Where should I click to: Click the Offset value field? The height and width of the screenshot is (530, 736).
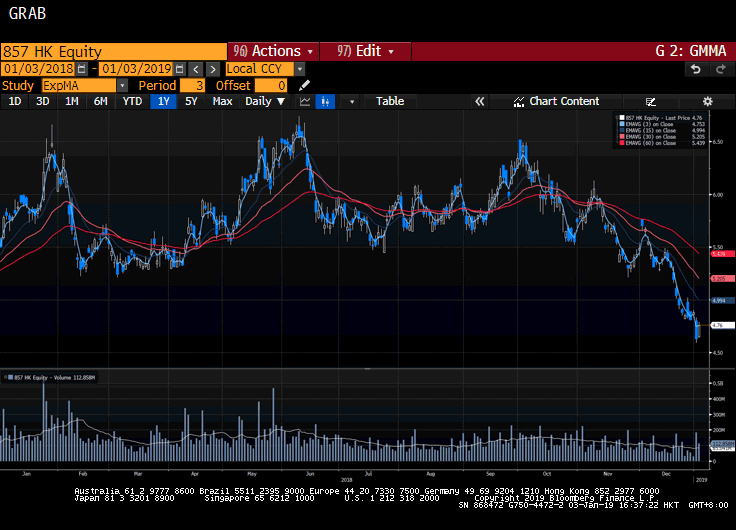coord(271,85)
